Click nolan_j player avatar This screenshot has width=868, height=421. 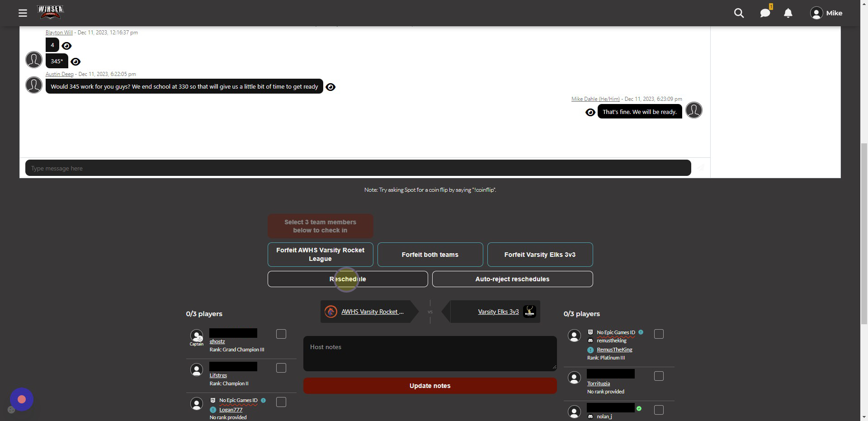pyautogui.click(x=574, y=412)
